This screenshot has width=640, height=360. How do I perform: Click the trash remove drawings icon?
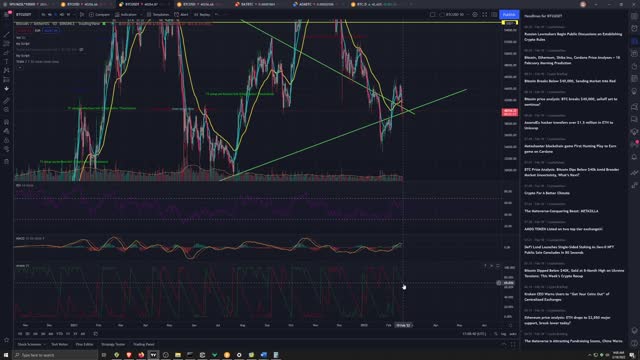6,162
